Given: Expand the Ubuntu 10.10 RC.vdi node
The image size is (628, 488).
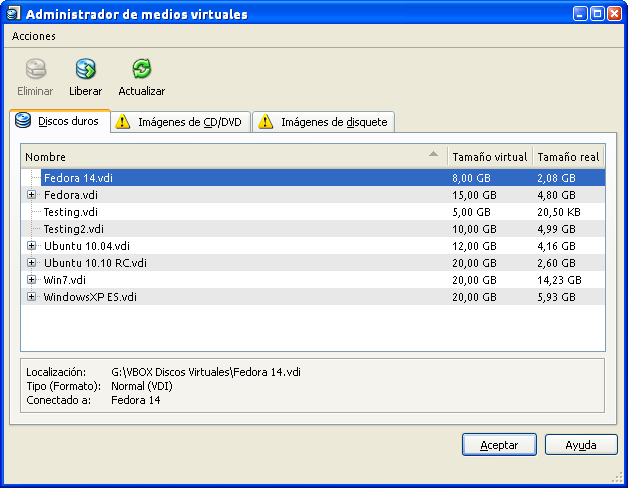Looking at the screenshot, I should pyautogui.click(x=31, y=263).
